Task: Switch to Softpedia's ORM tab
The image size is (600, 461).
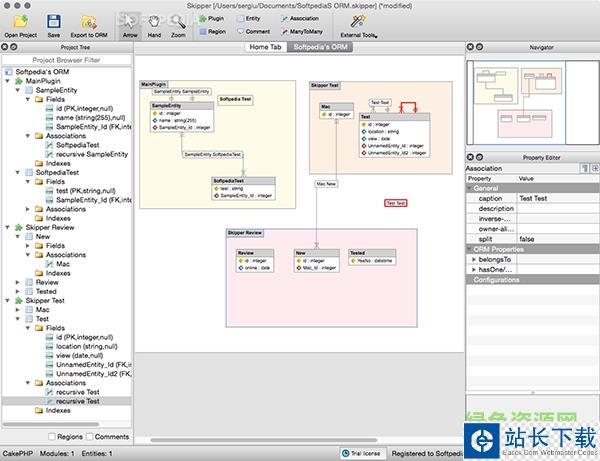Action: 318,47
